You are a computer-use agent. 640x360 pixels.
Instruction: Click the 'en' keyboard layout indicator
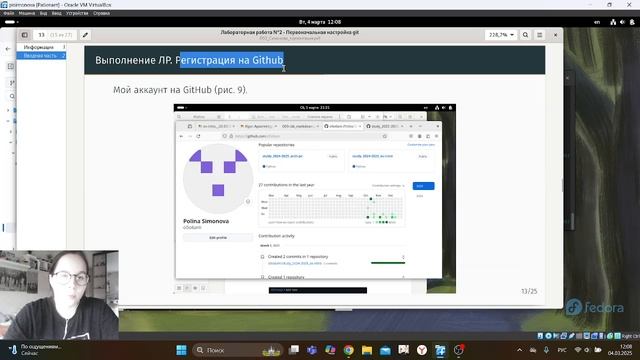pyautogui.click(x=597, y=22)
